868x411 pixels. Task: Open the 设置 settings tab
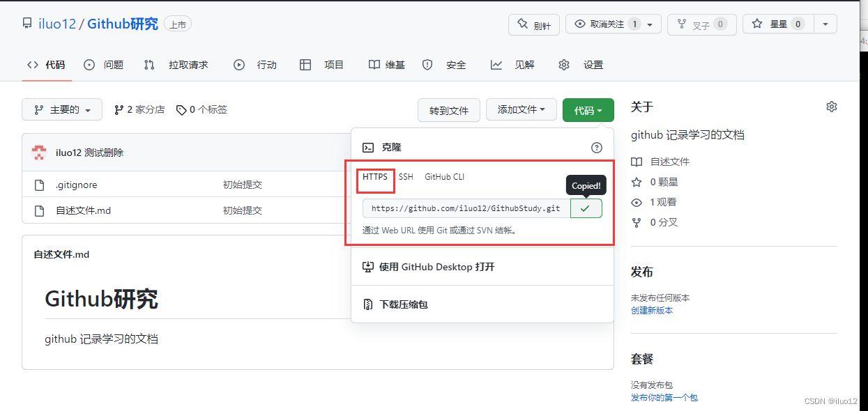point(581,65)
